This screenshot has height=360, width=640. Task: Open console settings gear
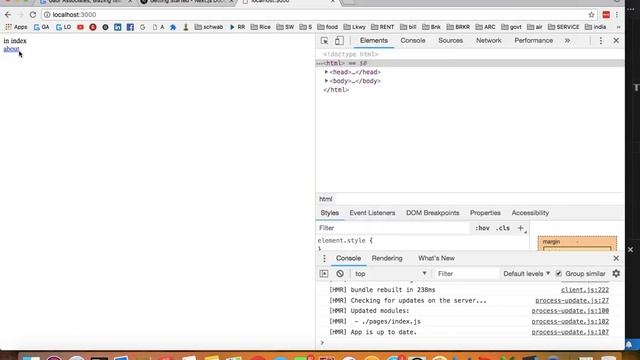[x=616, y=274]
